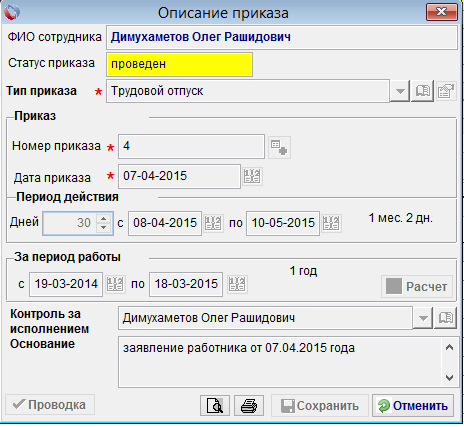464x427 pixels.
Task: Open order type properties form icon
Action: 446,91
